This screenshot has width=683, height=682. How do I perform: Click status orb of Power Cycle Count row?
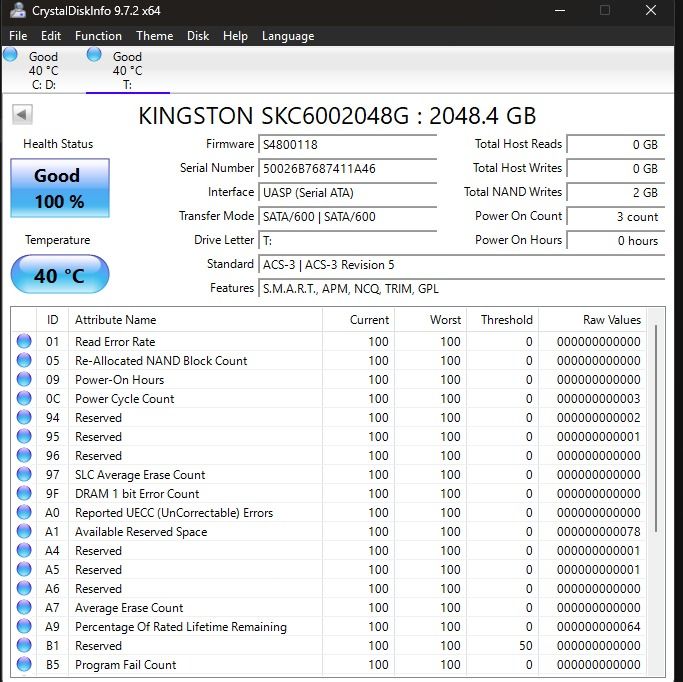pyautogui.click(x=24, y=398)
